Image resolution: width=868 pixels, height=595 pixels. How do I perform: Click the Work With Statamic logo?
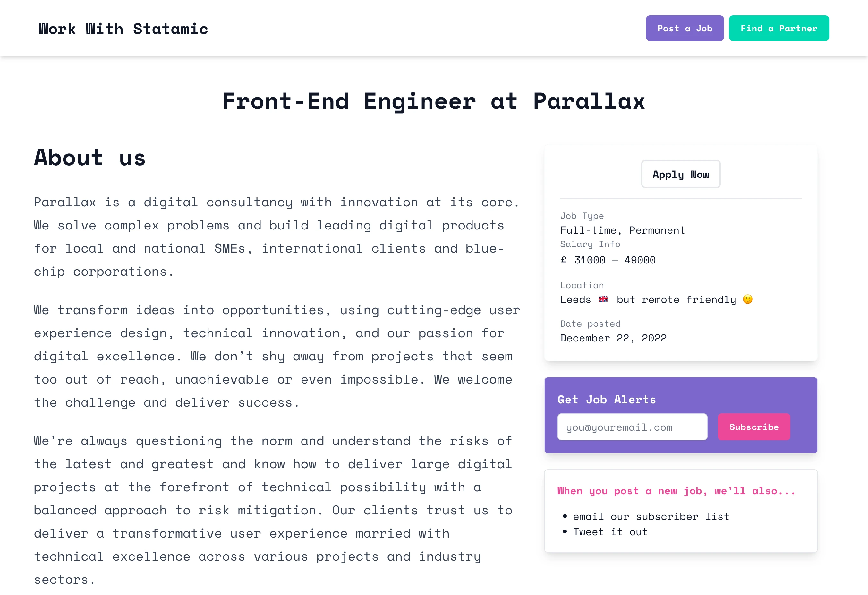(x=123, y=29)
